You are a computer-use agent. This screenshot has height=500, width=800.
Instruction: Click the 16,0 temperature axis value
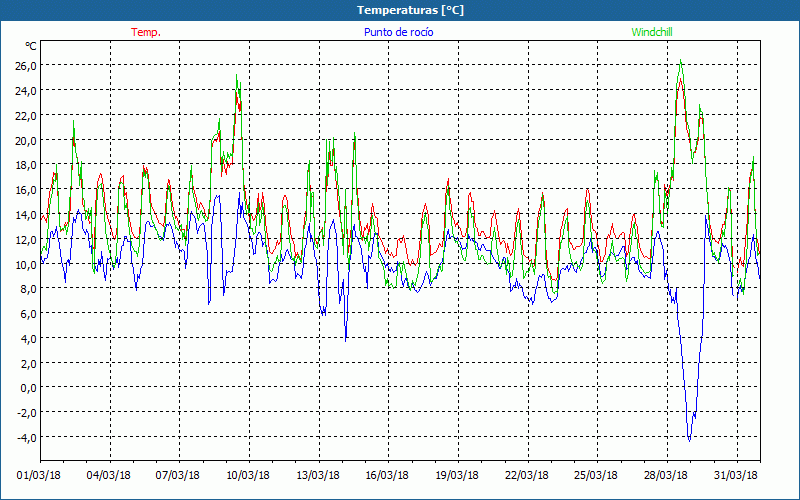[26, 190]
